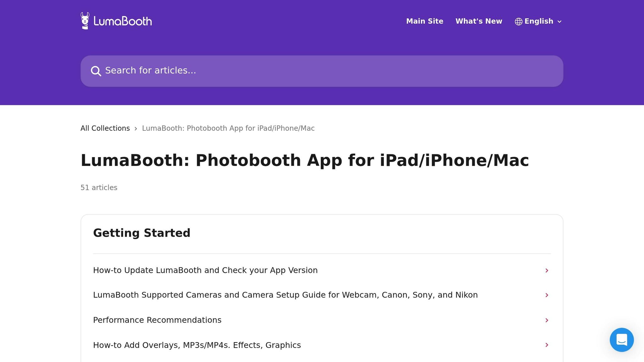Open the Main Site link
This screenshot has width=644, height=362.
pyautogui.click(x=425, y=21)
